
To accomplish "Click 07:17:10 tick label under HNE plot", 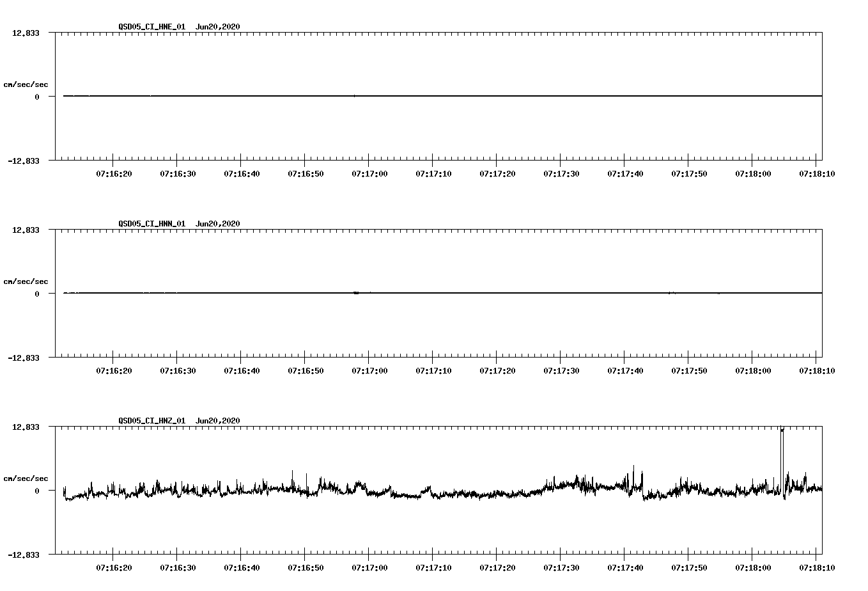I will pos(434,173).
